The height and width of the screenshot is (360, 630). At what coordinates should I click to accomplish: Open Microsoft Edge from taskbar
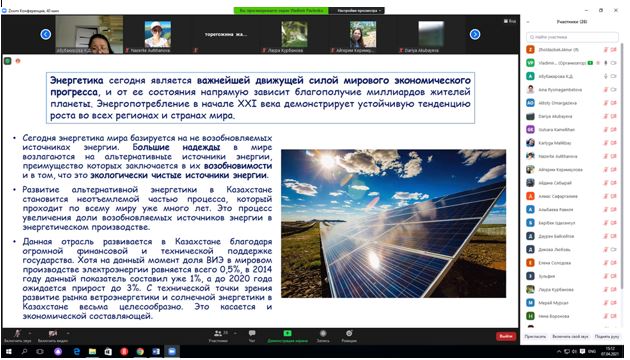click(76, 352)
